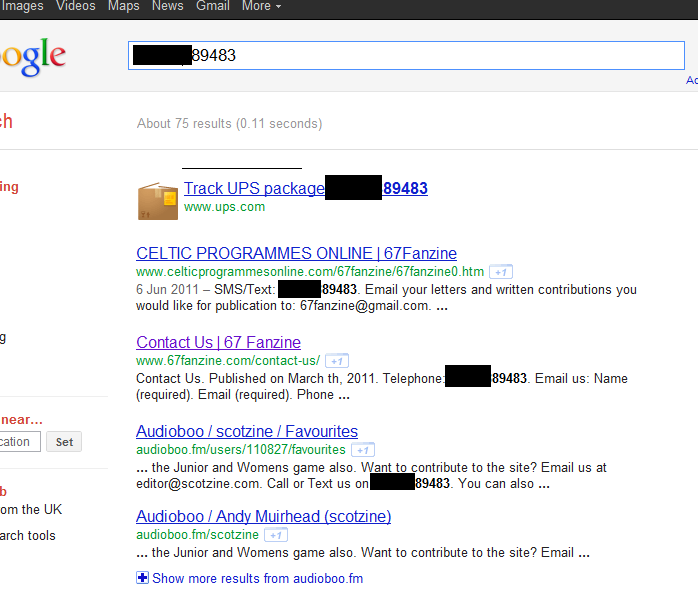Click the Google logo
The height and width of the screenshot is (594, 698).
[32, 57]
